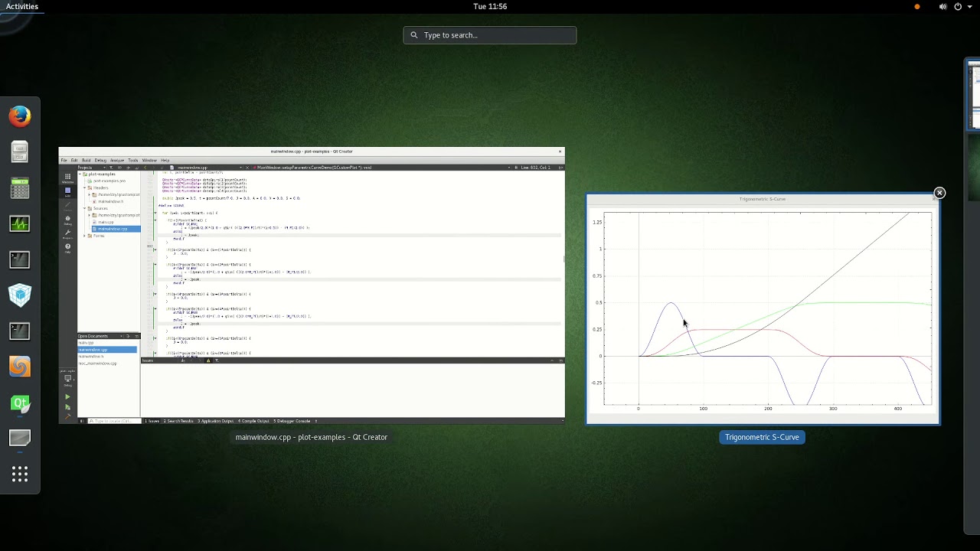Viewport: 980px width, 551px height.
Task: Open Debug mode in Qt Creator sidebar
Action: tap(67, 220)
